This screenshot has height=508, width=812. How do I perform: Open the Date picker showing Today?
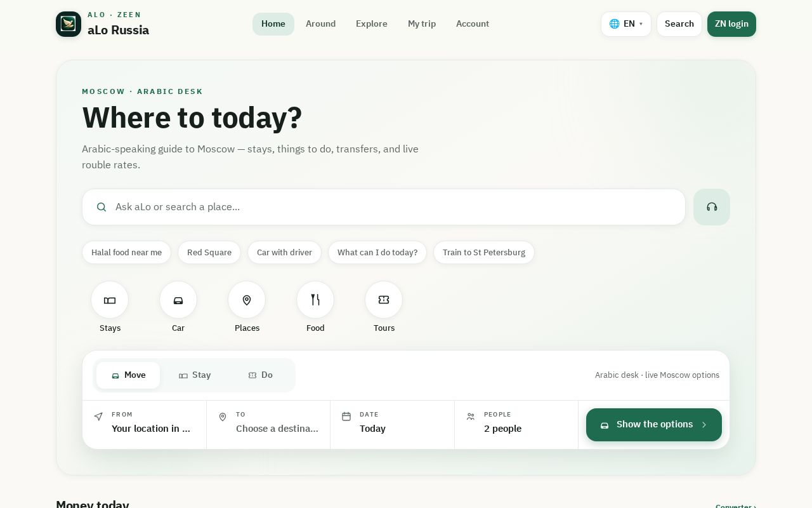click(392, 425)
